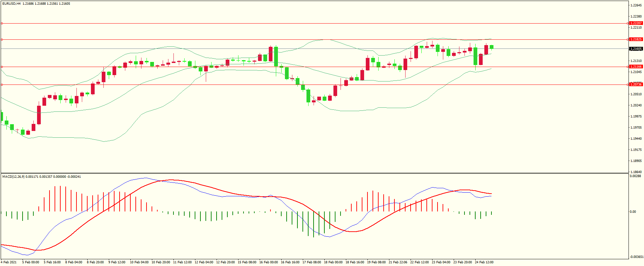Click price axis label 1.20240
Screen dimensions: 644x266
pyautogui.click(x=636, y=105)
